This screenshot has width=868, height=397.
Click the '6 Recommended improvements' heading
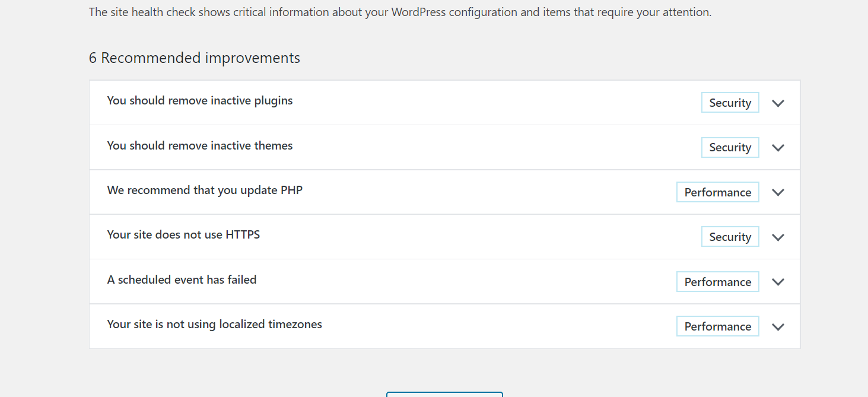(x=195, y=58)
